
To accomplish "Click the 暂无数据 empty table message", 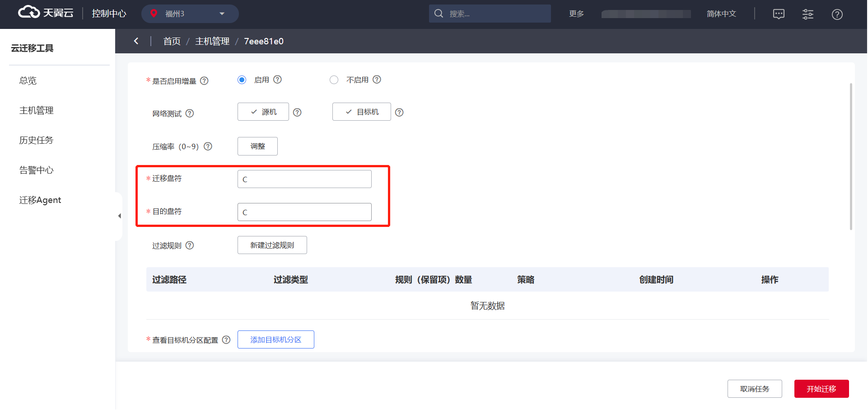I will click(488, 306).
